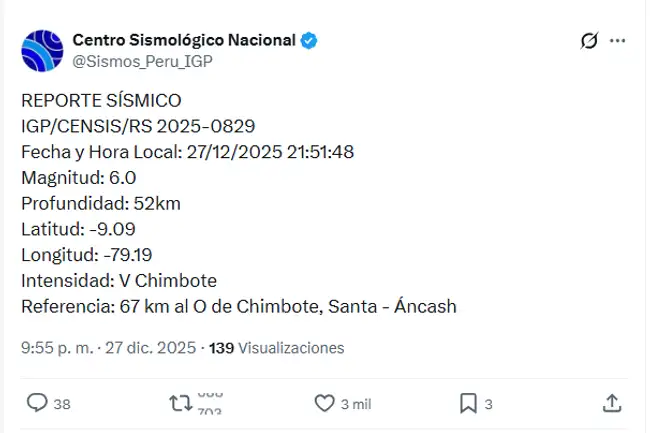This screenshot has width=650, height=433.
Task: Click the Magnitud: 6.0 text line
Action: click(78, 178)
